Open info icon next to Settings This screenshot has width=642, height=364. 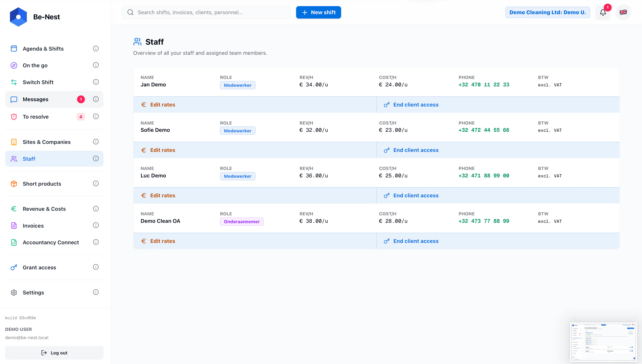[x=96, y=292]
